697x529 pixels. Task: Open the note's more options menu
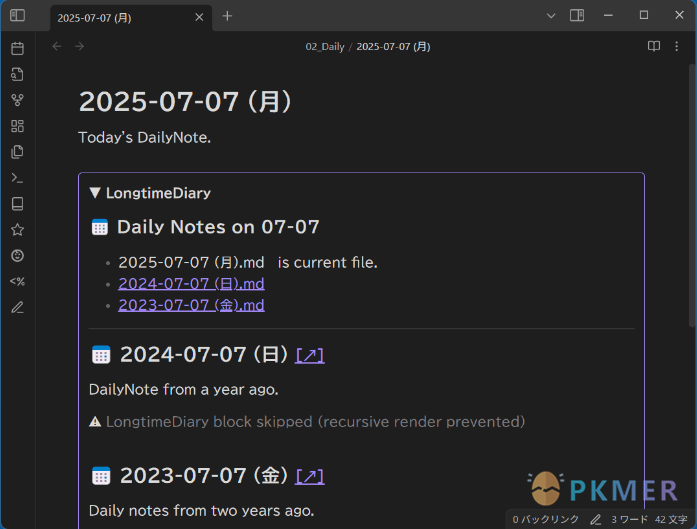click(677, 46)
